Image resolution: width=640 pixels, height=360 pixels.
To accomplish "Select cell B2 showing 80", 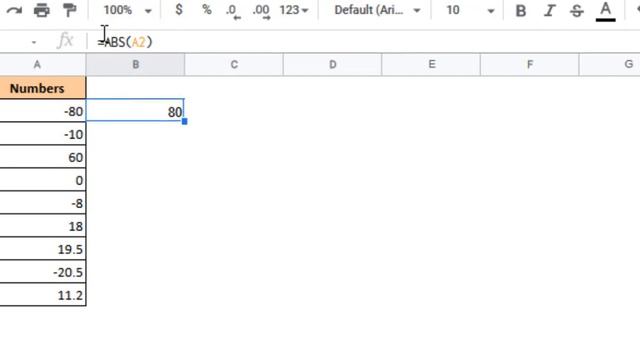I will pyautogui.click(x=135, y=110).
